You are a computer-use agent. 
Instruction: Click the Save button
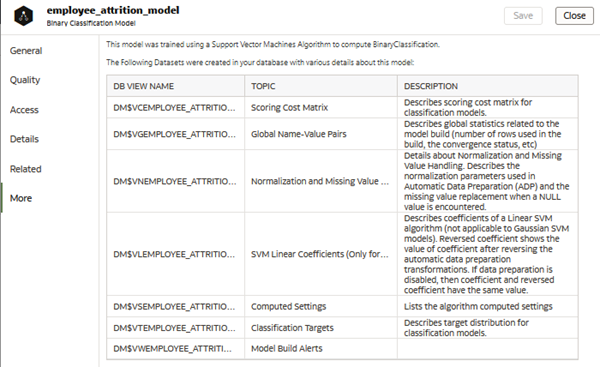coord(523,16)
